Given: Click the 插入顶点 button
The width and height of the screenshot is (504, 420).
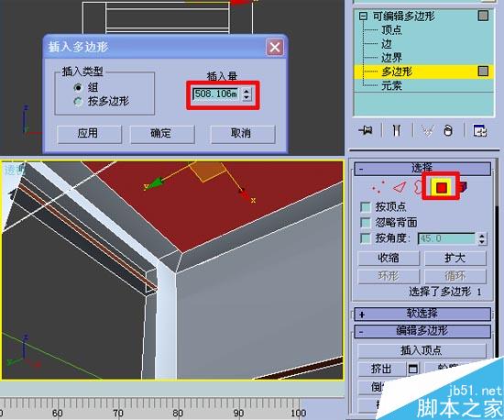Looking at the screenshot, I should coord(422,350).
